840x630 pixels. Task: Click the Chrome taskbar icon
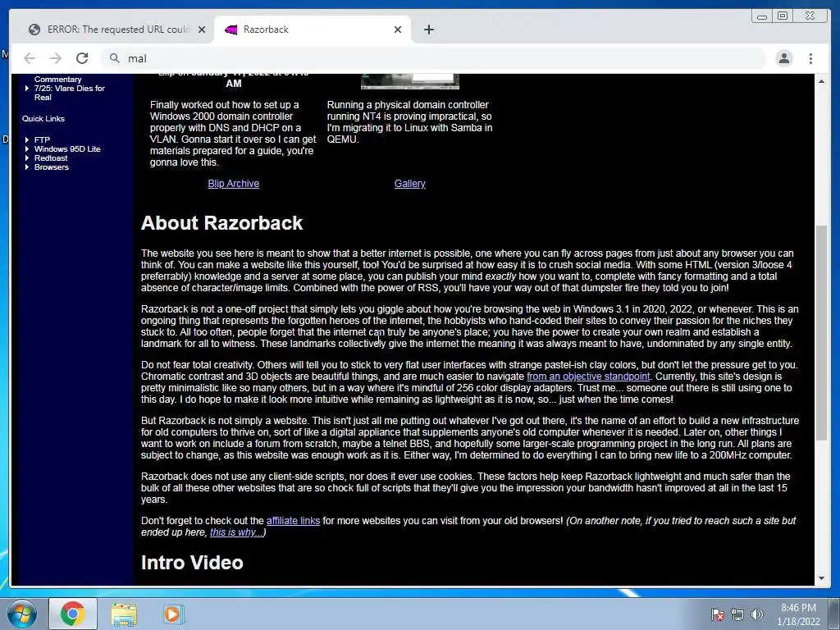click(x=73, y=614)
